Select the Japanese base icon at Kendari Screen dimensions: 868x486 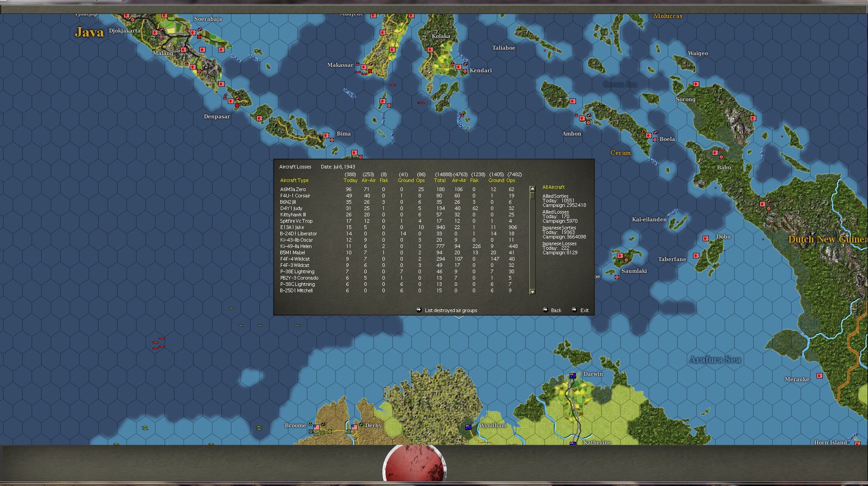tap(459, 67)
